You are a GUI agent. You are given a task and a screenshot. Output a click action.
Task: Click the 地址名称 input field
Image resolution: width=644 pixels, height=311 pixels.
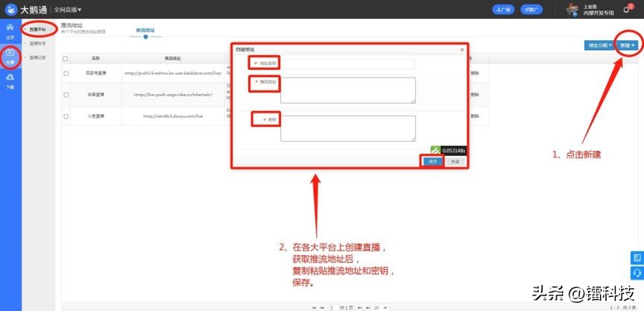pyautogui.click(x=348, y=63)
